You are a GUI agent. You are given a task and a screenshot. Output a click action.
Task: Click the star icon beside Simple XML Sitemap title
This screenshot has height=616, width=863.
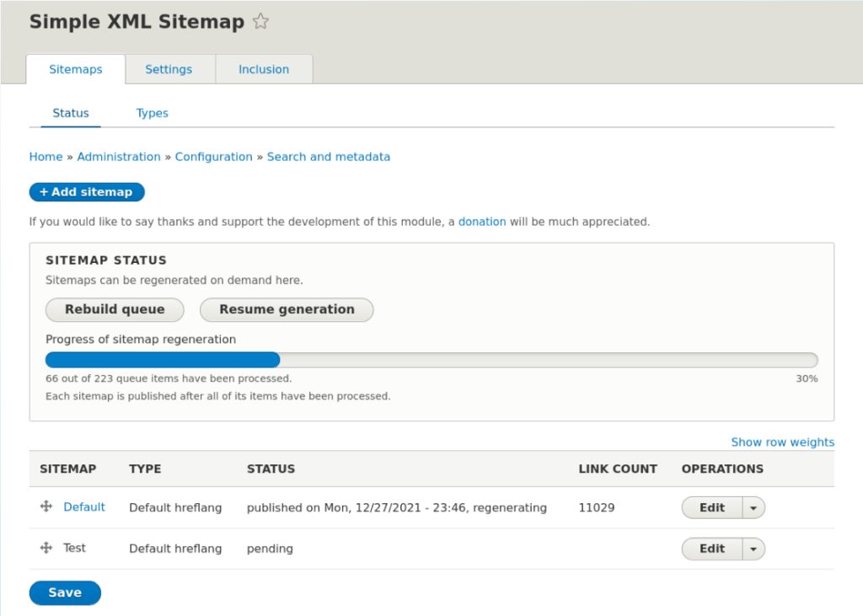tap(260, 21)
